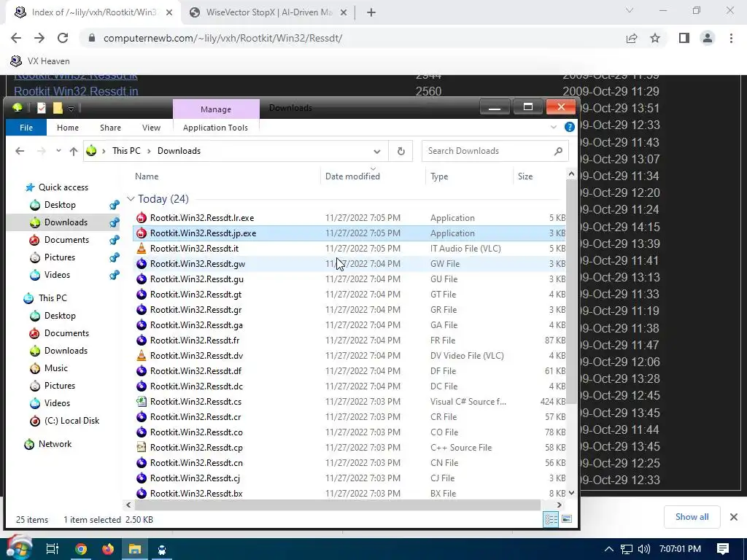747x560 pixels.
Task: Close Chrome downloads bar
Action: click(x=734, y=517)
